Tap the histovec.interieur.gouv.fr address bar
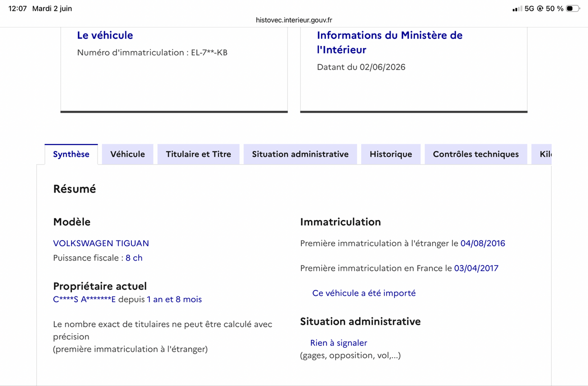The width and height of the screenshot is (588, 386). pyautogui.click(x=294, y=20)
